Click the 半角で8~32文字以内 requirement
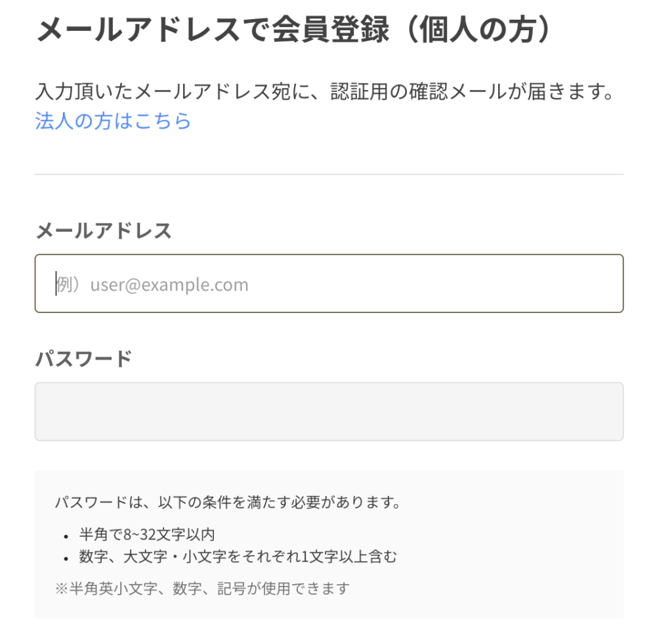 (x=147, y=535)
